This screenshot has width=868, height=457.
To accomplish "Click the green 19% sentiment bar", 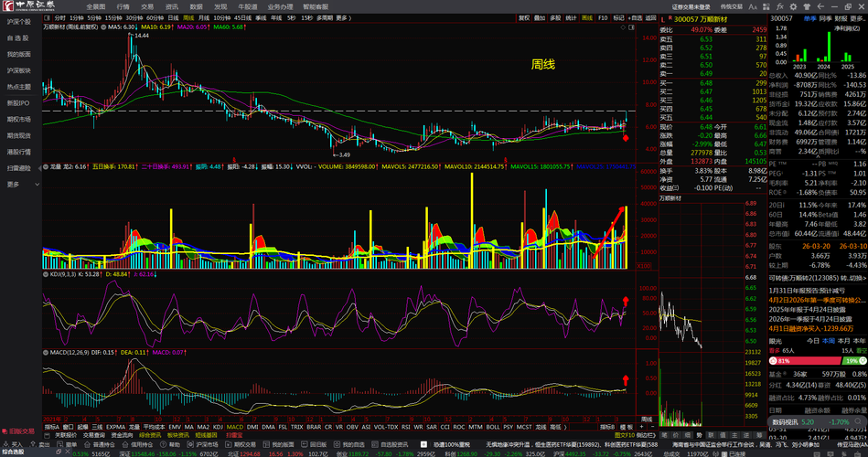I will [x=853, y=360].
